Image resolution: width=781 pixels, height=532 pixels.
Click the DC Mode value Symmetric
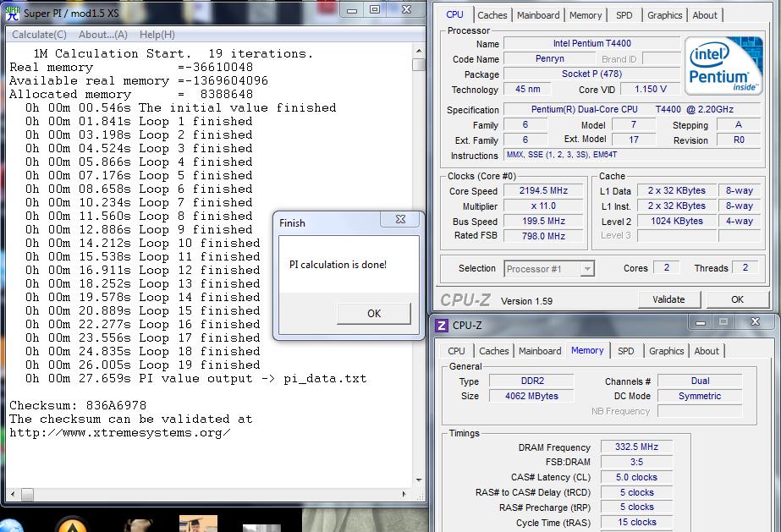pos(700,396)
